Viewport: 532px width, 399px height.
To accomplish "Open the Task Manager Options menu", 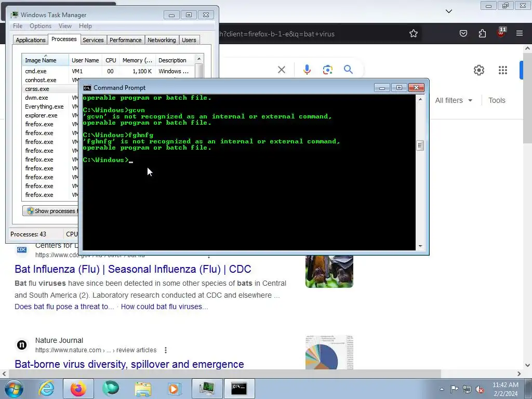I will coord(41,26).
